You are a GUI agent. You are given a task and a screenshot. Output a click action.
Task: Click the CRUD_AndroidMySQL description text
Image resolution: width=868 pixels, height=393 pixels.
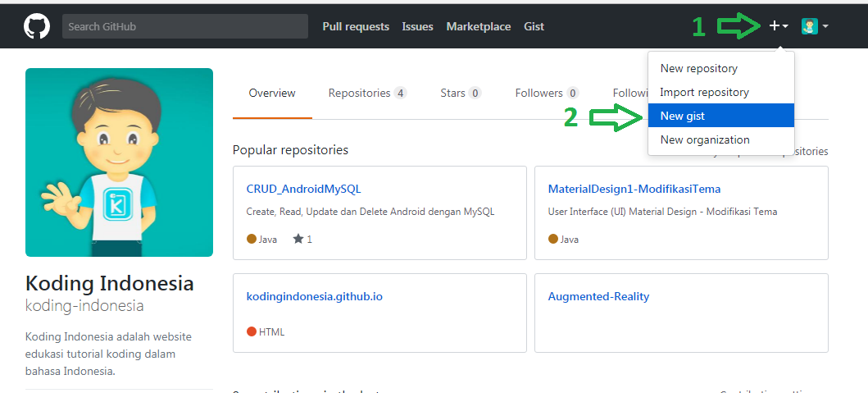(x=370, y=212)
